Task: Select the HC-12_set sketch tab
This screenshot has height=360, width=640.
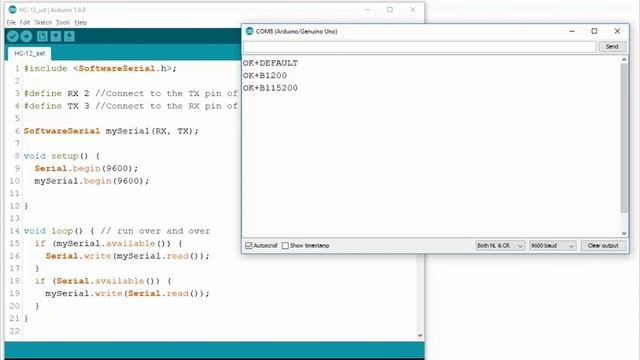Action: pyautogui.click(x=29, y=53)
